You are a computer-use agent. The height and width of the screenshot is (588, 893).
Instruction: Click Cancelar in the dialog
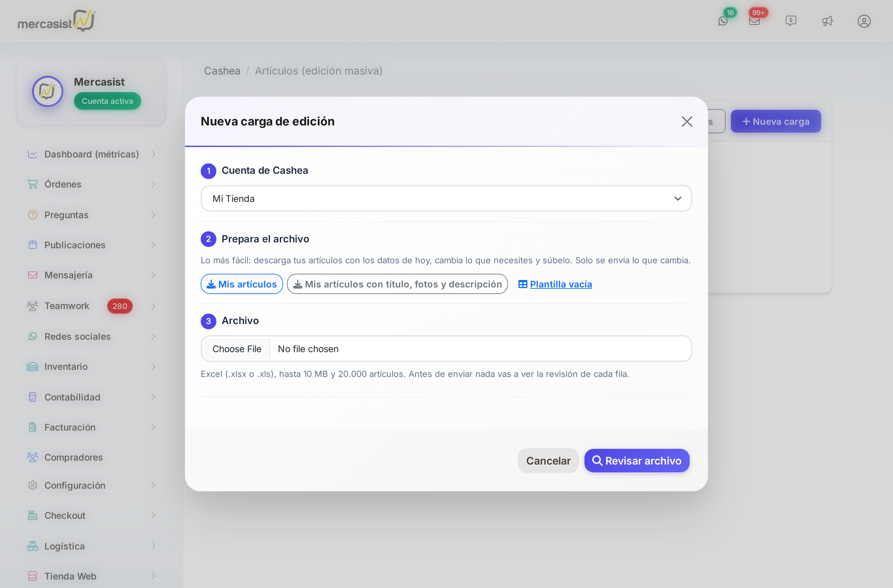(548, 461)
